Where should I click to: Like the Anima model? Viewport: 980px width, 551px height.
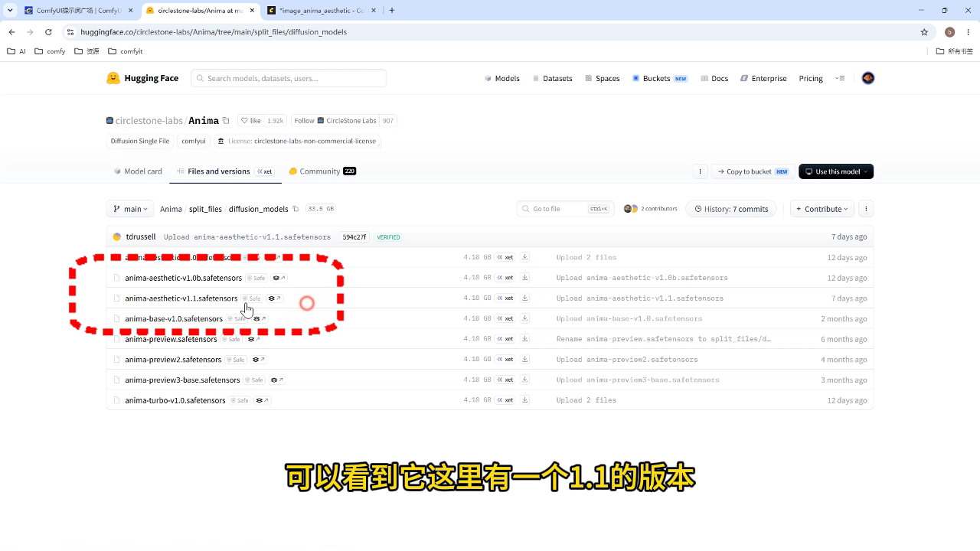[x=250, y=121]
